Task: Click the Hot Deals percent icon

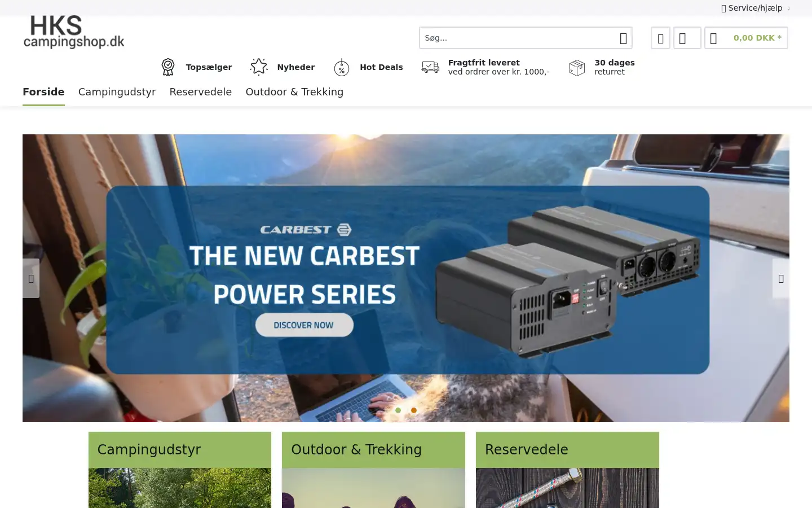Action: click(342, 67)
